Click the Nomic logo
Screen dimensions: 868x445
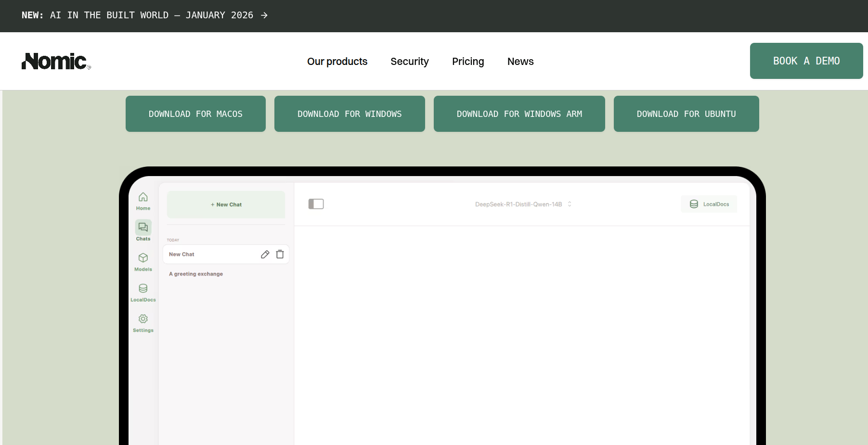tap(56, 62)
